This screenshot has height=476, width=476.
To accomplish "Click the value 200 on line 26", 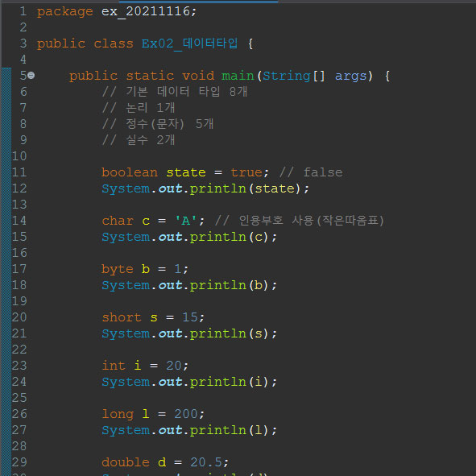I will pos(186,414).
